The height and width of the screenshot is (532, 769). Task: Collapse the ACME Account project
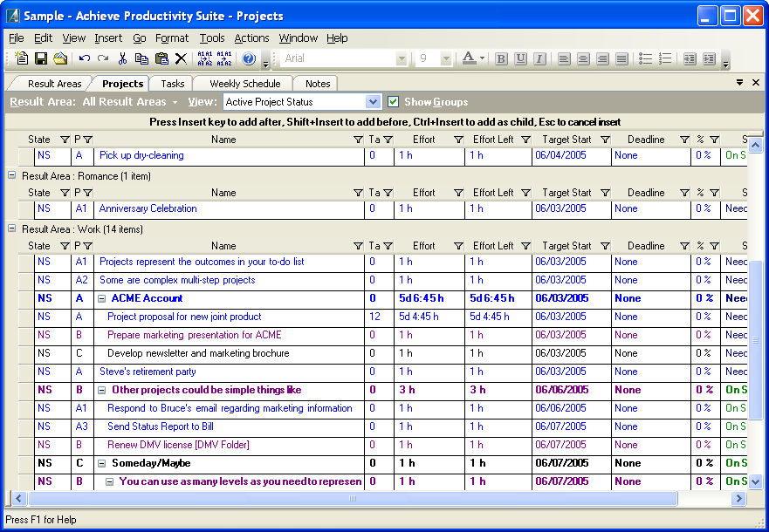pyautogui.click(x=101, y=298)
